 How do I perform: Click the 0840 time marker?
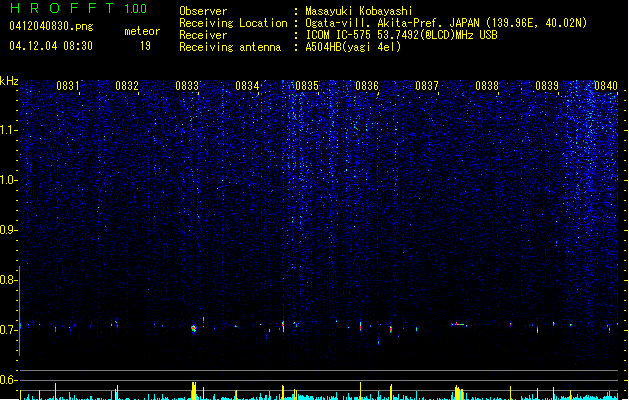[606, 86]
